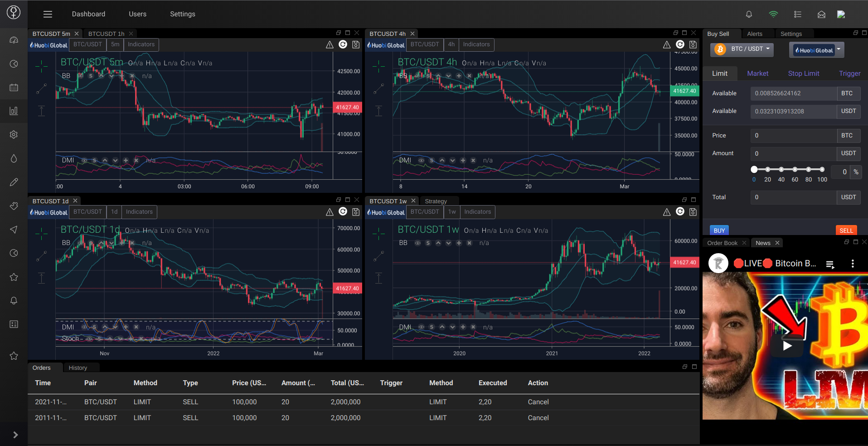The width and height of the screenshot is (868, 446).
Task: Refresh the BTC/USDT 5m chart
Action: coord(343,44)
